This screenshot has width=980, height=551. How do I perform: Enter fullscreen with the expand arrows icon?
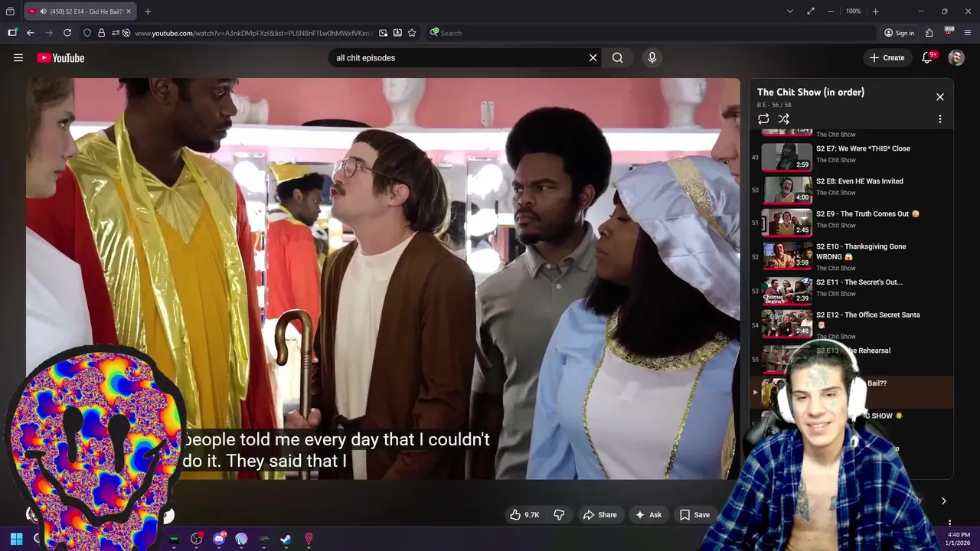coord(811,11)
